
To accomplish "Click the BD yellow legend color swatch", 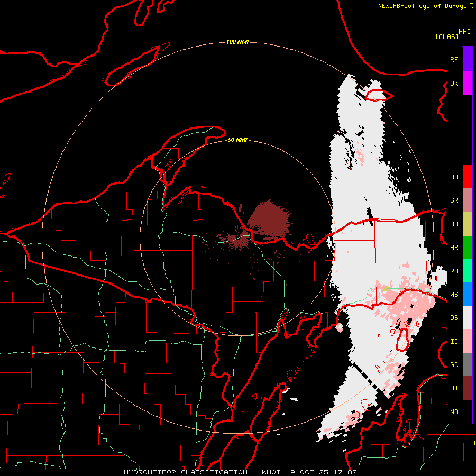I will pyautogui.click(x=467, y=224).
